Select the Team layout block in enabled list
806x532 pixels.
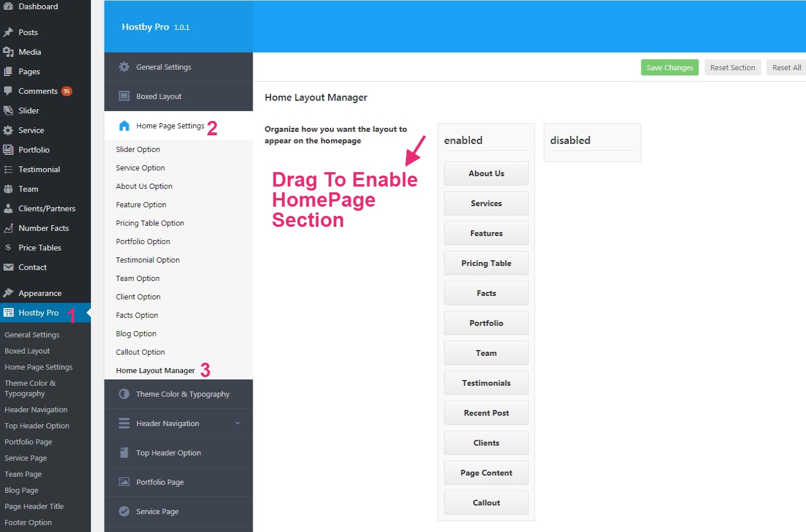point(486,353)
